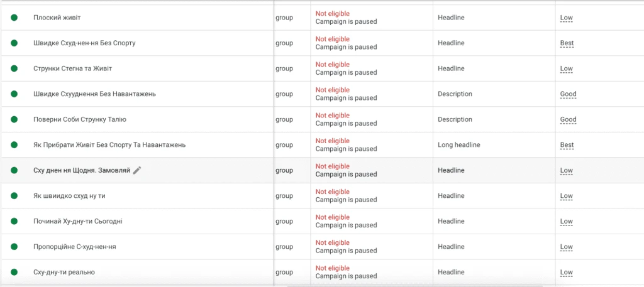Click status dot for Швидке Схууднення Без Навантажень
644x287 pixels.
(14, 94)
